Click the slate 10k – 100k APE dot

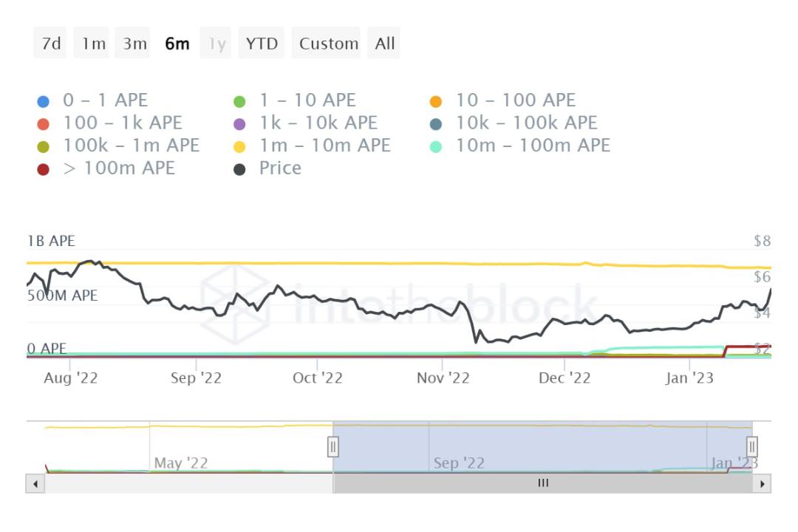click(436, 124)
